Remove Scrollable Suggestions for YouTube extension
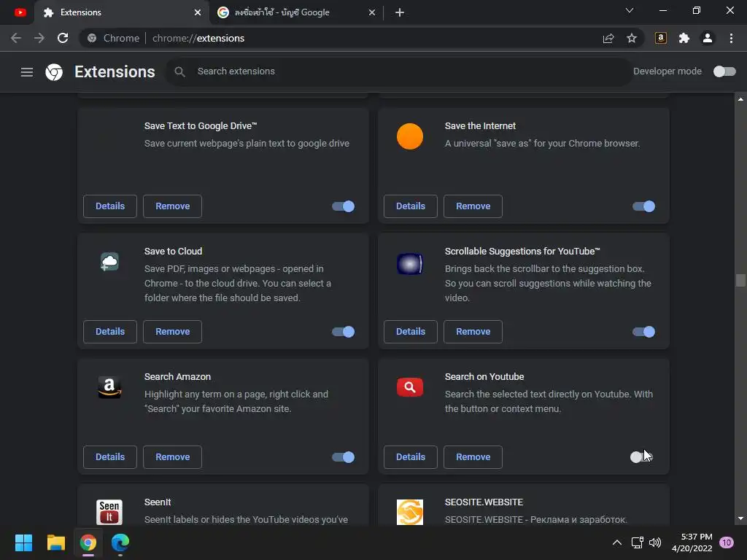Image resolution: width=747 pixels, height=560 pixels. tap(473, 332)
